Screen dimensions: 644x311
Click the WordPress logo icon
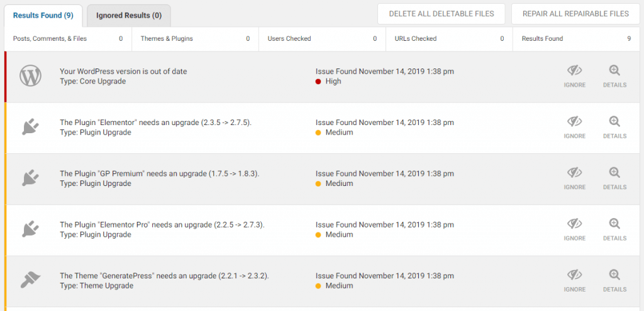tap(31, 76)
